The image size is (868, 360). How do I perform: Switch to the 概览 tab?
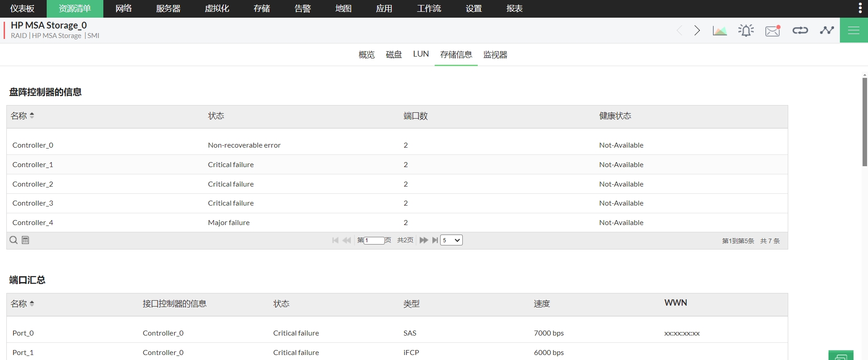tap(367, 55)
